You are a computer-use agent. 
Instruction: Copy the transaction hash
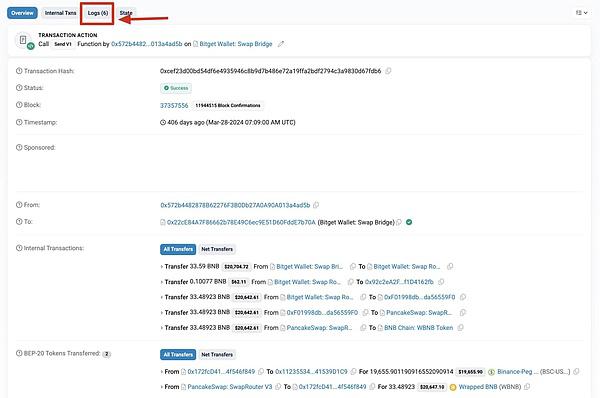tap(388, 71)
